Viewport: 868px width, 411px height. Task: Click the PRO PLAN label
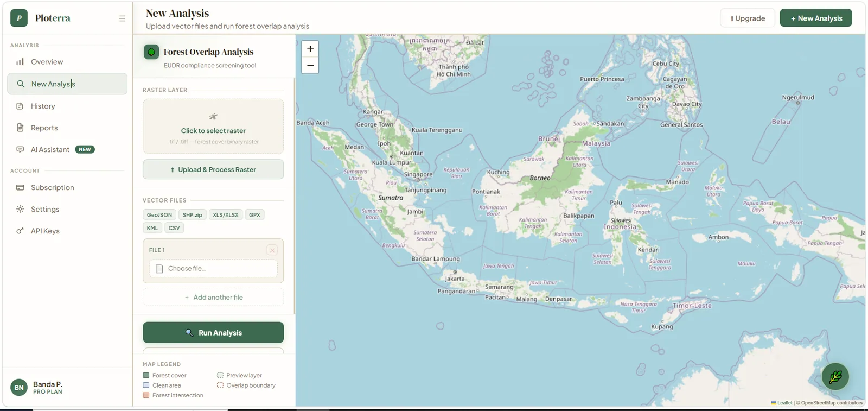[x=48, y=392]
